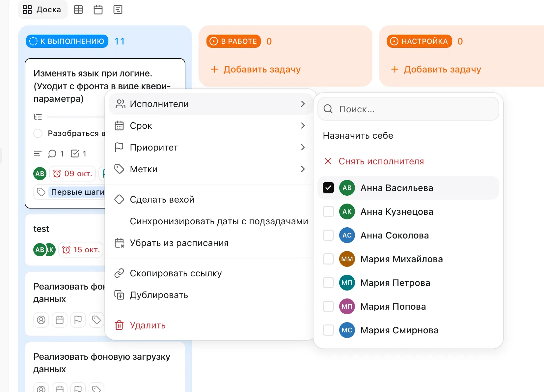This screenshot has height=392, width=544.
Task: Click the В РАБОТЕ status badge
Action: tap(234, 41)
